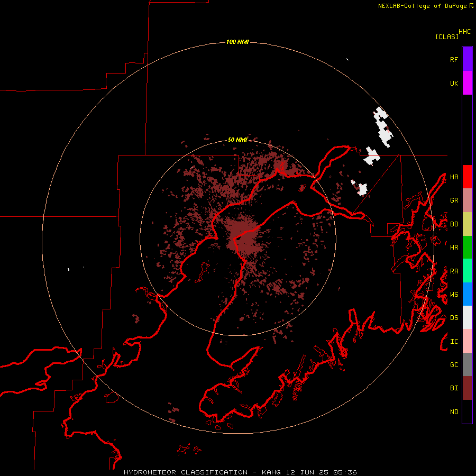Click the RA light green swatch
Viewport: 476px width, 476px height.
coord(467,271)
